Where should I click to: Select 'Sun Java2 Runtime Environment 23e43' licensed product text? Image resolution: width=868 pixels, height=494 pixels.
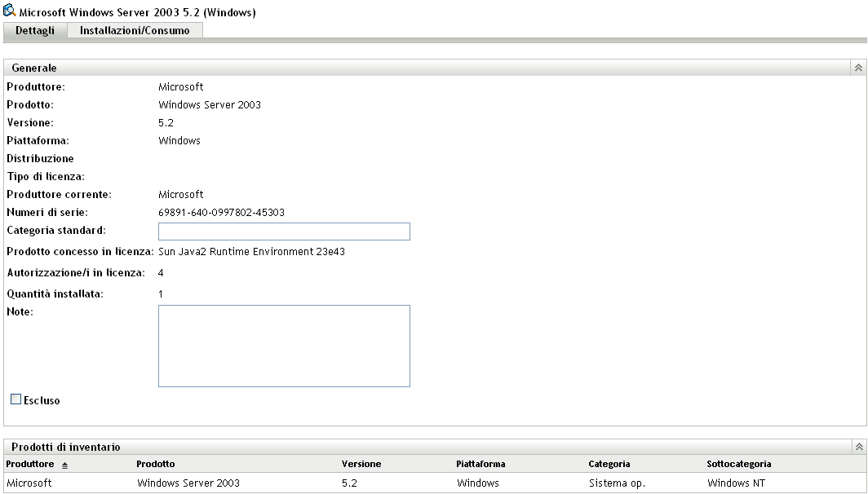point(251,252)
